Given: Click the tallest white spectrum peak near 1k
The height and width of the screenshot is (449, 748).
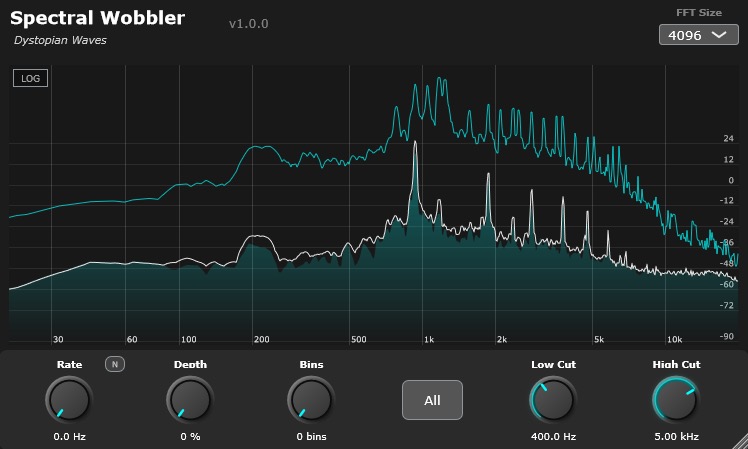Looking at the screenshot, I should tap(415, 143).
